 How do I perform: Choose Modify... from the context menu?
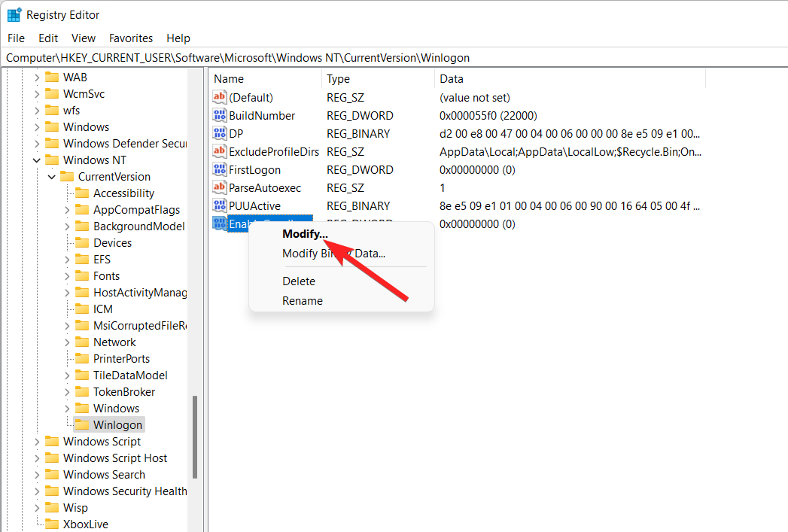pyautogui.click(x=305, y=234)
